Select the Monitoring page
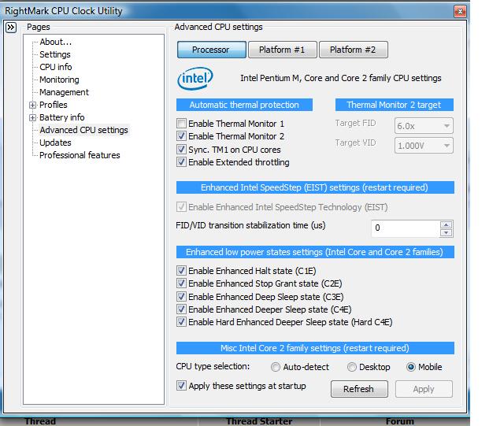The image size is (504, 426). click(x=59, y=80)
